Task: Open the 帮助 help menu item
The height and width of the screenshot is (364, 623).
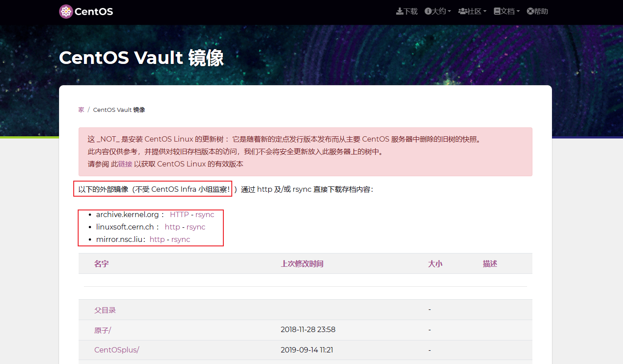Action: point(537,12)
